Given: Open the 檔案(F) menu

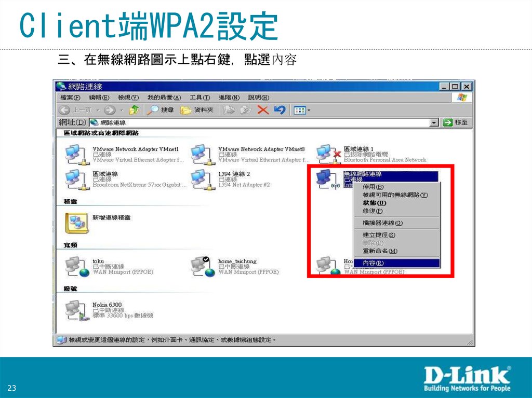Looking at the screenshot, I should (70, 98).
